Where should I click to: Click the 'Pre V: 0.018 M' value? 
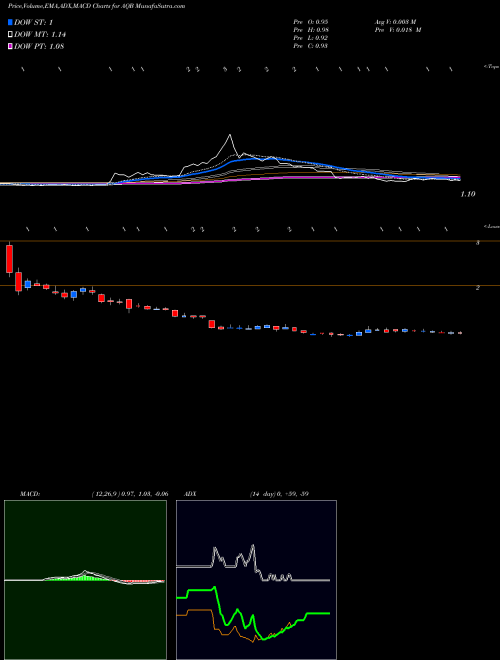point(398,29)
